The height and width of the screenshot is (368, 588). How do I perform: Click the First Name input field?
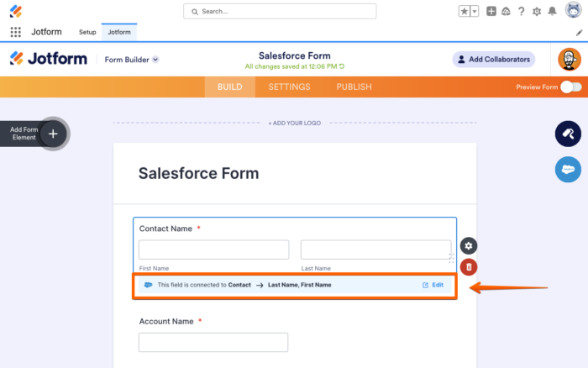[x=213, y=250]
